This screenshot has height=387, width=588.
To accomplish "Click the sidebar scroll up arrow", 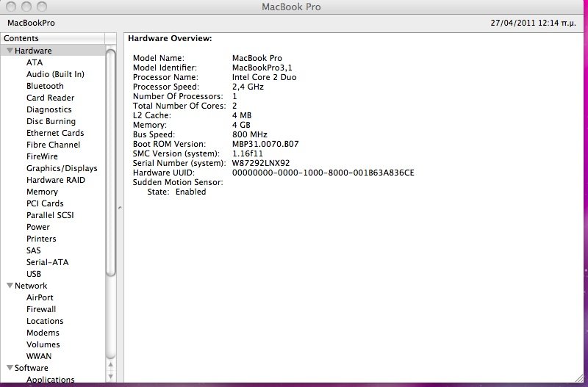I will pyautogui.click(x=111, y=364).
